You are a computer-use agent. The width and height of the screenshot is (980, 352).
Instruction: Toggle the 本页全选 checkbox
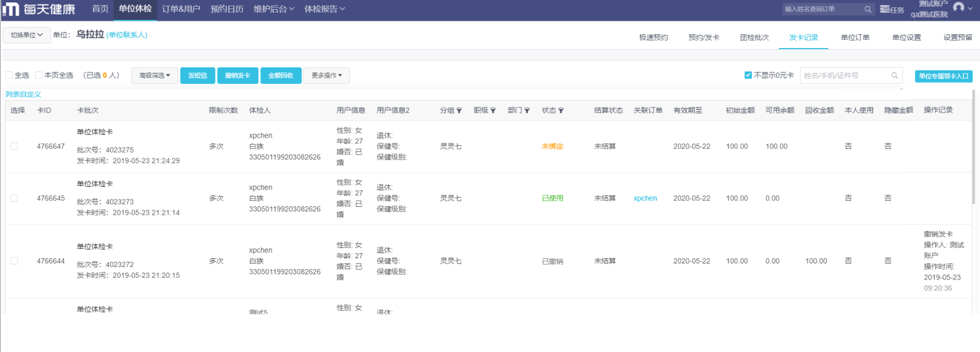pyautogui.click(x=39, y=75)
